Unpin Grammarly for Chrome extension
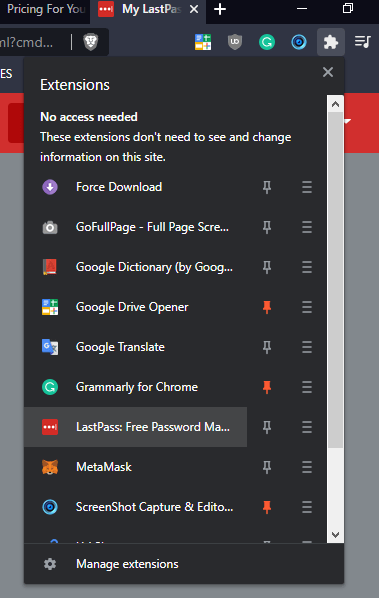The image size is (379, 598). click(267, 387)
